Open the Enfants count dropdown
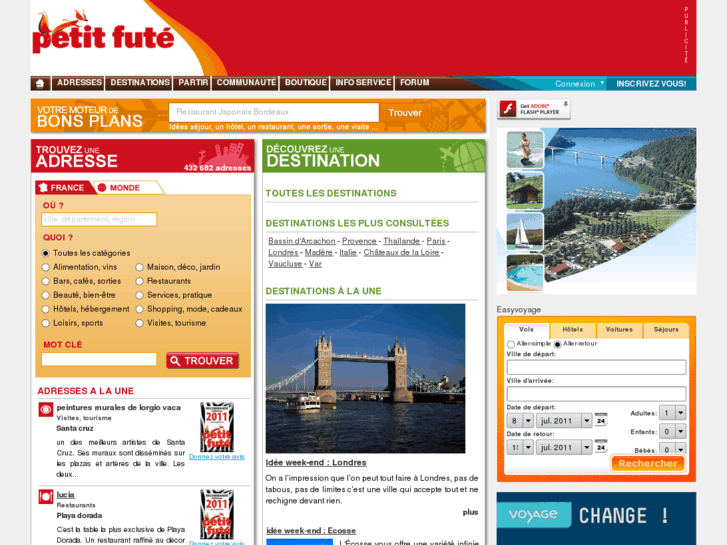Image resolution: width=727 pixels, height=545 pixels. tap(673, 431)
